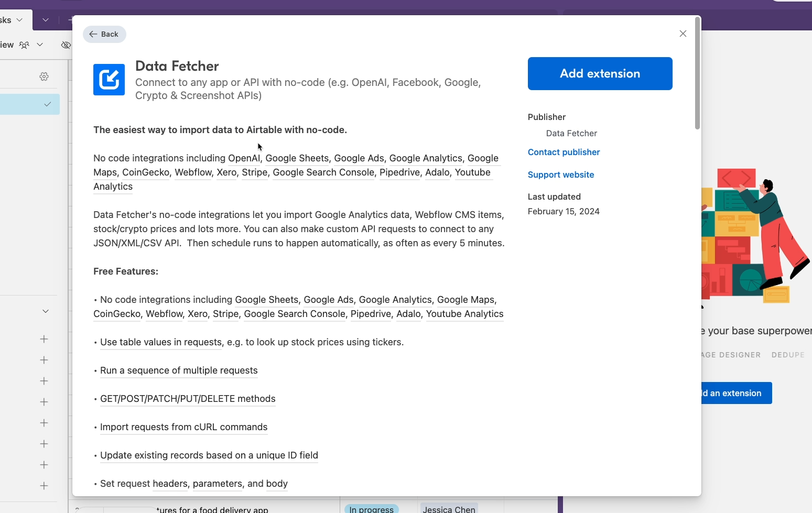
Task: Click the shared view people icon
Action: [24, 45]
